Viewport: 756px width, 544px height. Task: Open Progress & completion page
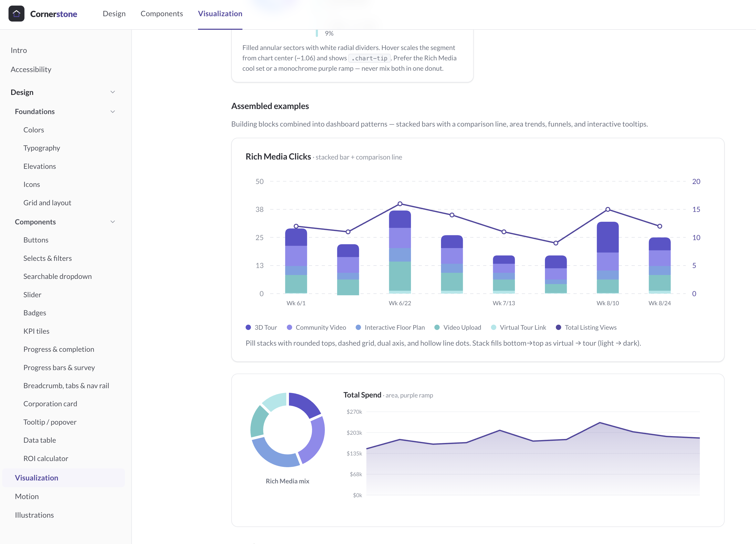[59, 349]
